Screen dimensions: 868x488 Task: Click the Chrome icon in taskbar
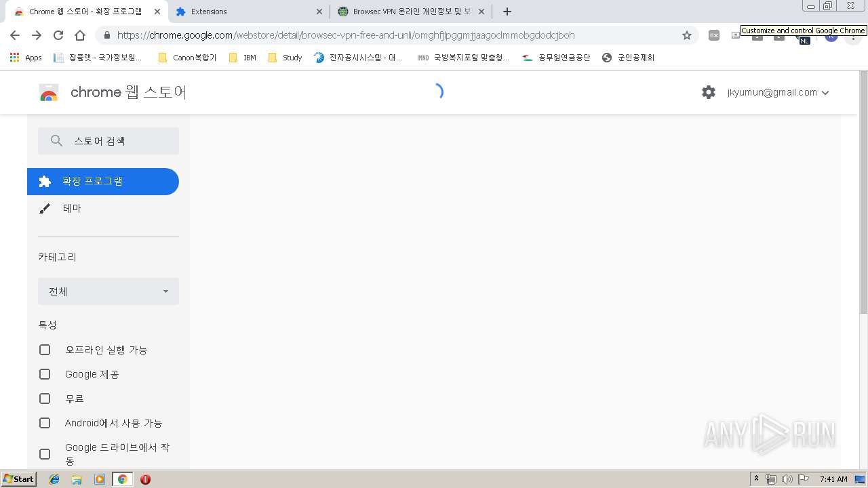click(122, 479)
